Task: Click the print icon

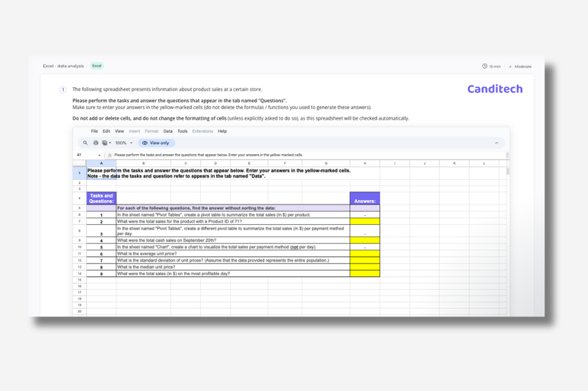Action: (x=95, y=142)
